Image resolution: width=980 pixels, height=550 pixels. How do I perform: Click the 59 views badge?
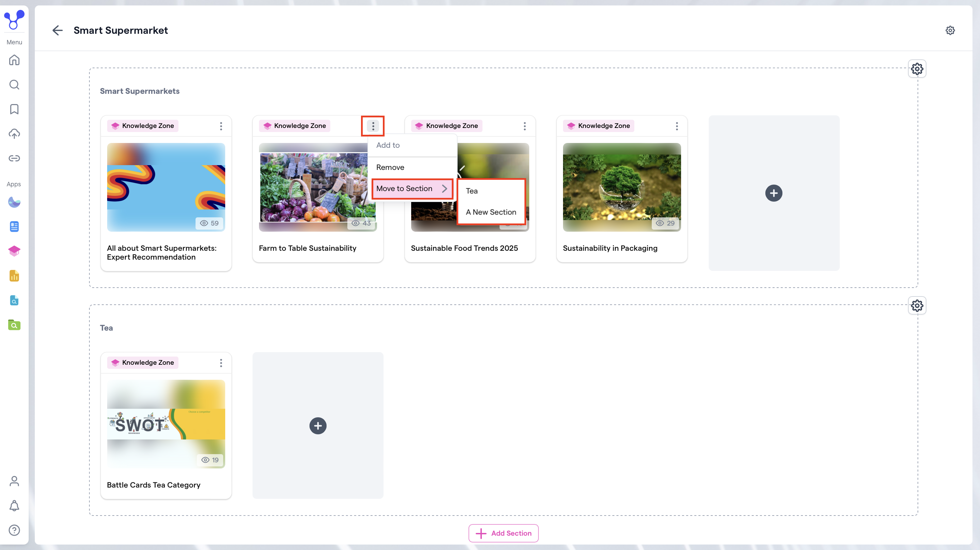coord(209,223)
